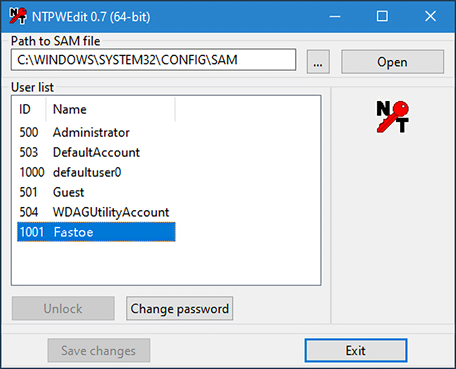This screenshot has width=456, height=369.
Task: Click the ID column header
Action: point(29,109)
